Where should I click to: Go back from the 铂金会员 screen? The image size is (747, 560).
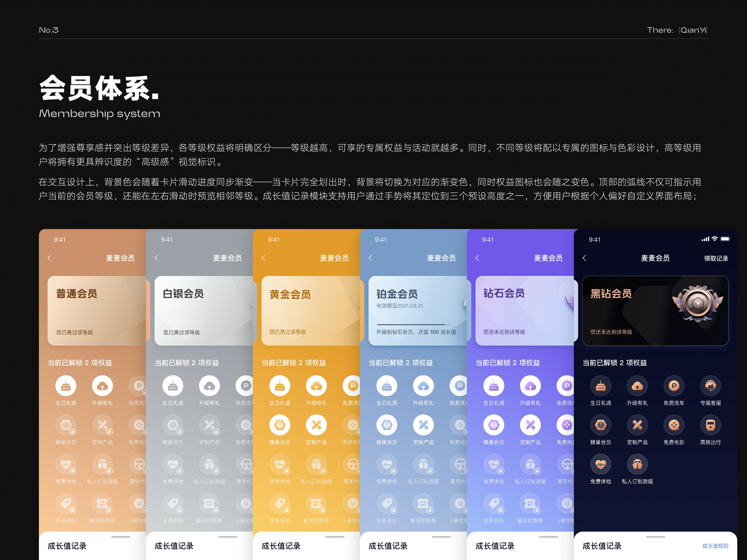click(370, 258)
